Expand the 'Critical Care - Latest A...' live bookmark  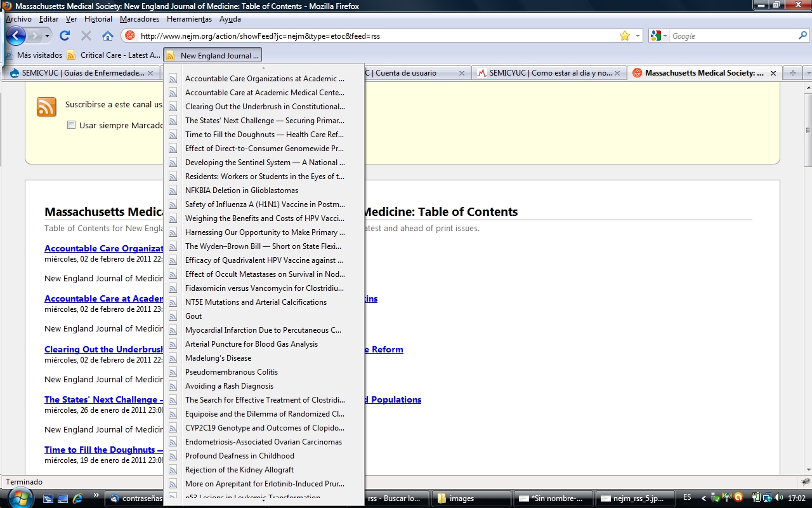[114, 55]
